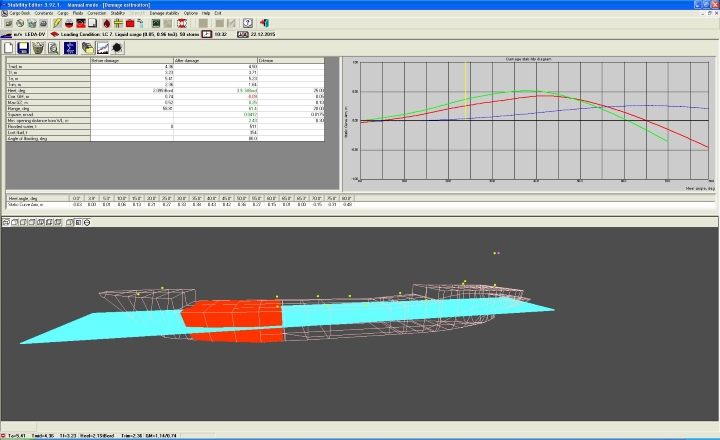Click the recycle bin icon in main toolbar
This screenshot has height=440, width=720.
point(32,23)
